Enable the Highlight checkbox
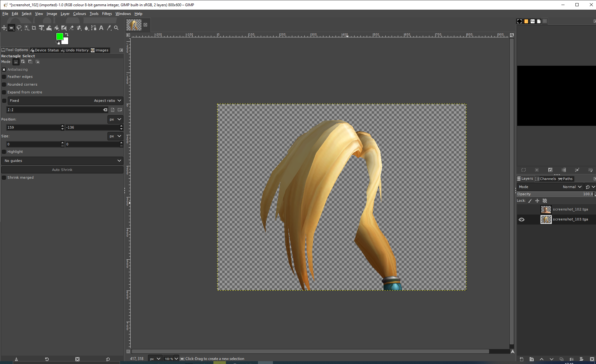The image size is (596, 364). pos(4,152)
